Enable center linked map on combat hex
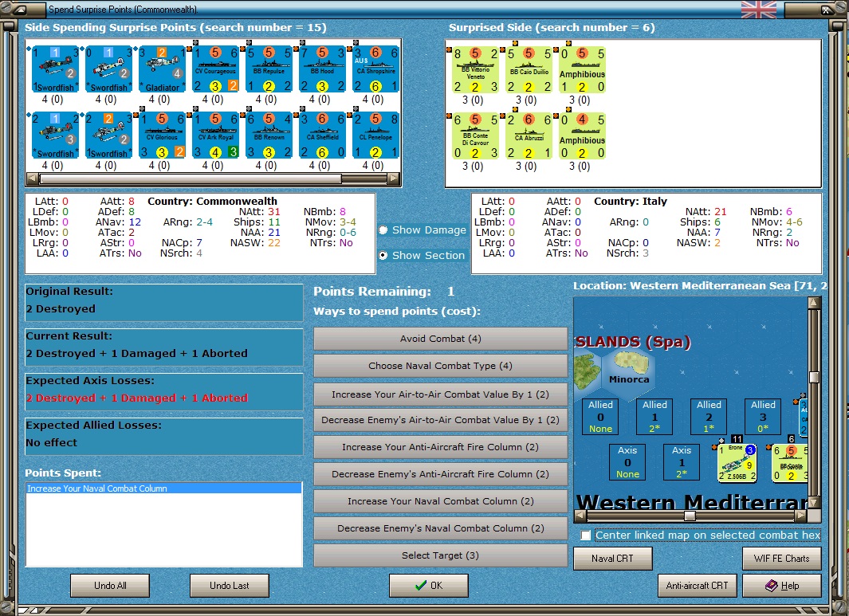The image size is (849, 616). pyautogui.click(x=586, y=536)
